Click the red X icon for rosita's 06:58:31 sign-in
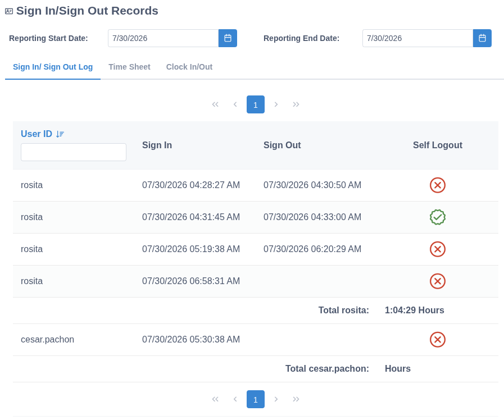The width and height of the screenshot is (504, 420). (x=438, y=281)
